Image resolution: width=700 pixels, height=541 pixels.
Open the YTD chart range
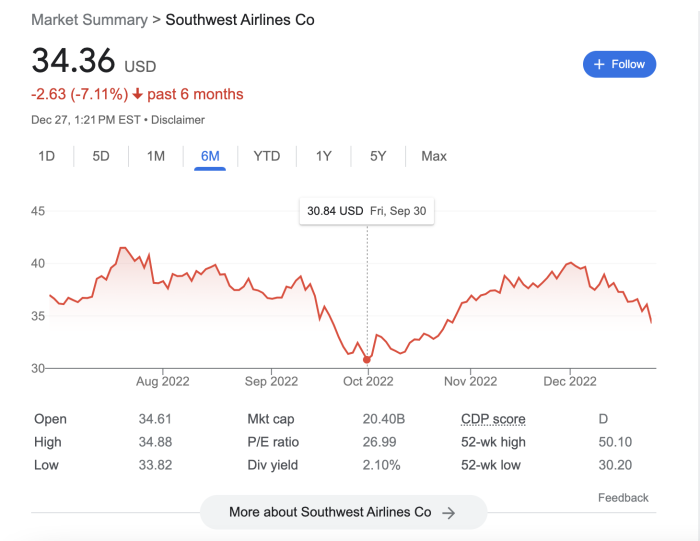(x=267, y=156)
